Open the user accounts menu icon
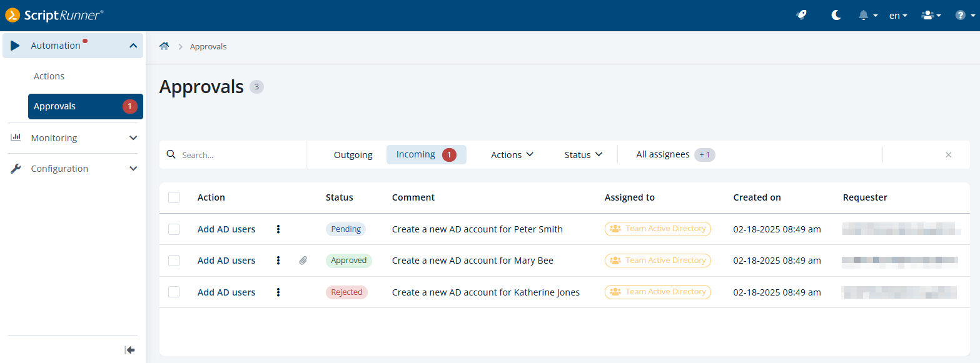 [x=931, y=15]
